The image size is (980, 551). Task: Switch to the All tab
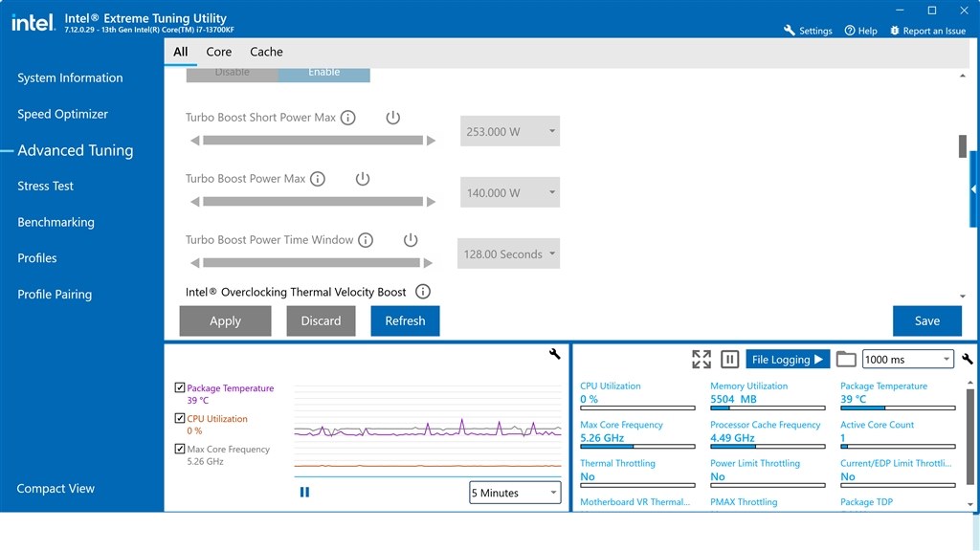tap(181, 52)
